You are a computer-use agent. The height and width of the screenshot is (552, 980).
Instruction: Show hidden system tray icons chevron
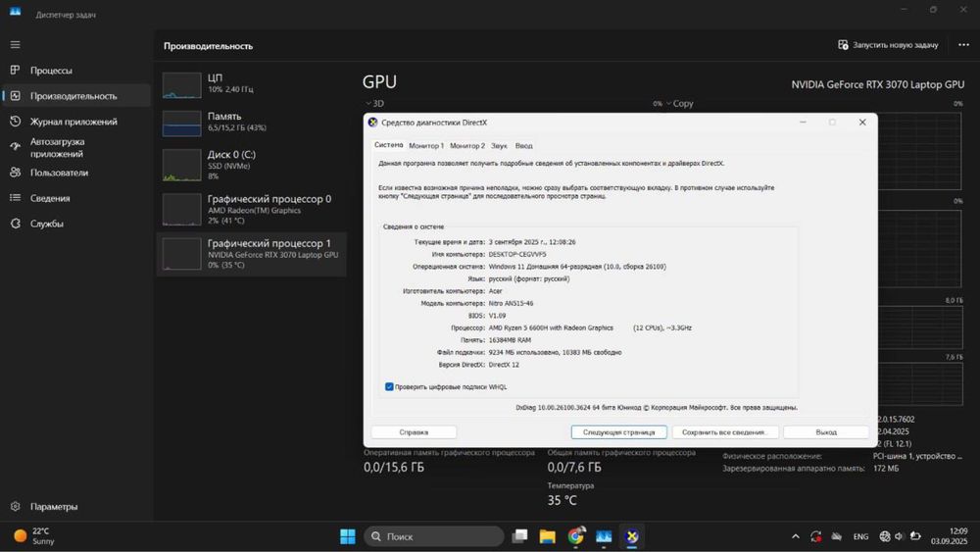796,536
